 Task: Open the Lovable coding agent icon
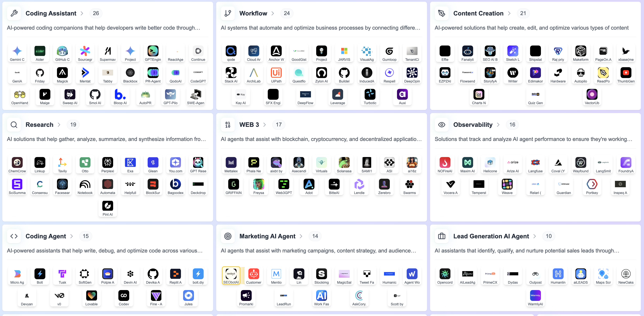(x=91, y=296)
